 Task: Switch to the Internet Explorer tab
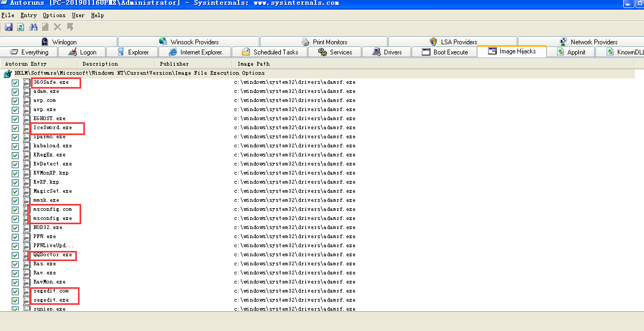pos(195,52)
